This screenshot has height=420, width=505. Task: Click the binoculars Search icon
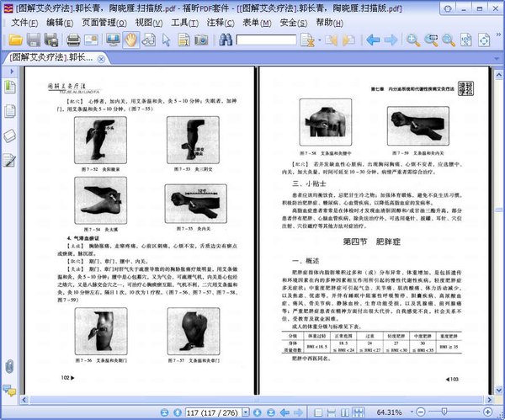pos(226,40)
